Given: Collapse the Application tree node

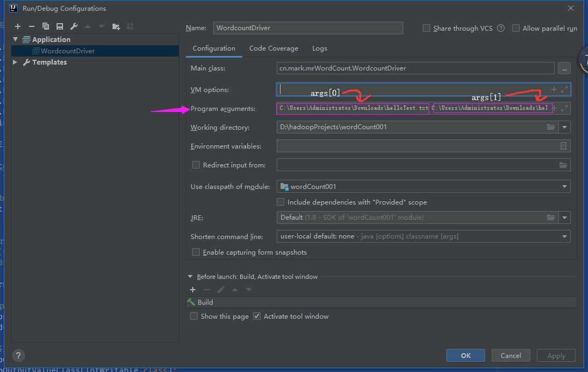Looking at the screenshot, I should pos(16,39).
